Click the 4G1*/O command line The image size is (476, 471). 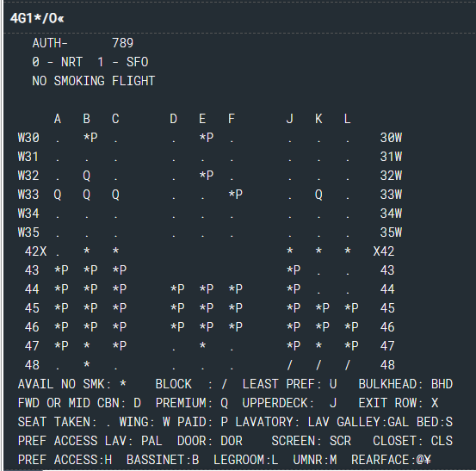tap(37, 19)
